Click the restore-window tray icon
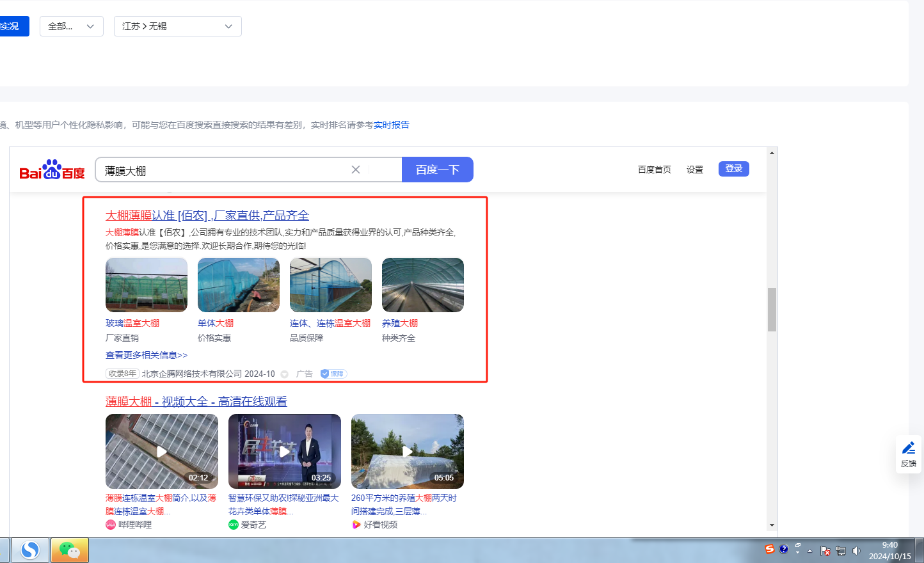Viewport: 924px width, 563px height. 798,546
